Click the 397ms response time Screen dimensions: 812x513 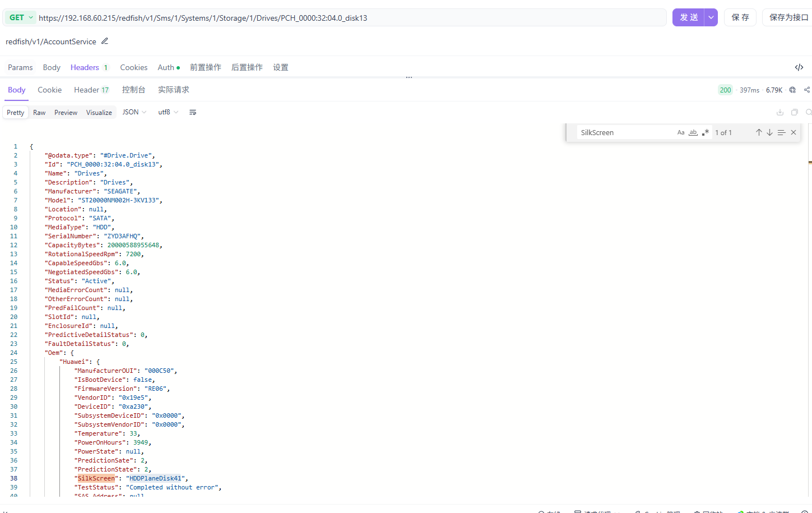pos(749,90)
